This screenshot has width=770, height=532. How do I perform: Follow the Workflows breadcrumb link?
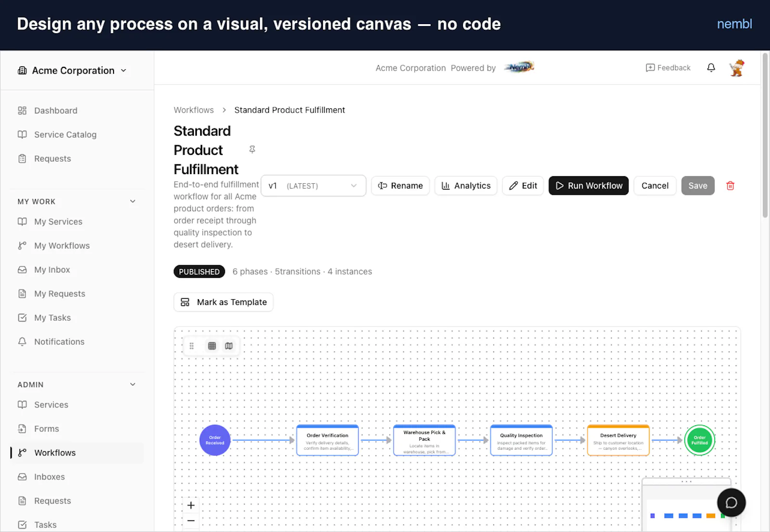pyautogui.click(x=193, y=110)
